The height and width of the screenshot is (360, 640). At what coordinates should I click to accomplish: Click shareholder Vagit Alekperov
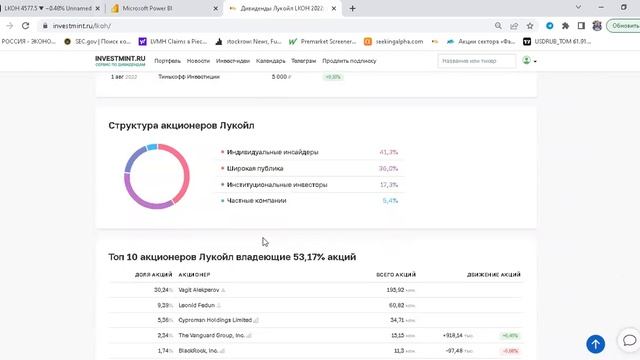pos(199,290)
